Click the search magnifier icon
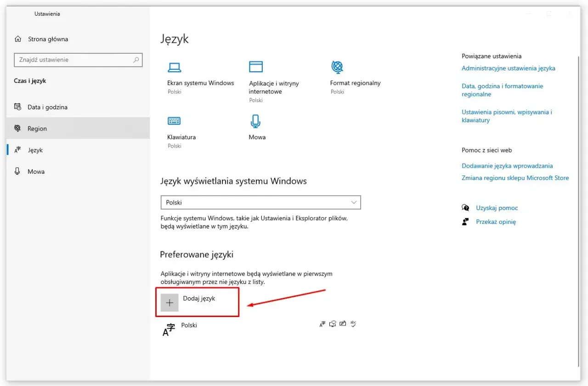 click(136, 60)
